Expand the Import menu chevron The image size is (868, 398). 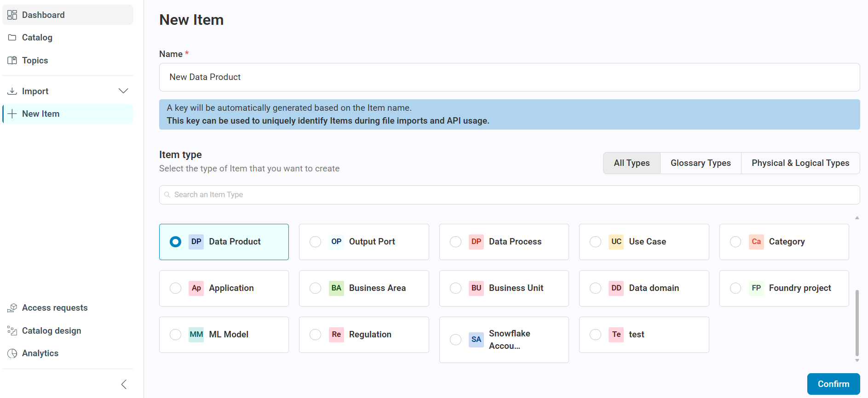[123, 91]
